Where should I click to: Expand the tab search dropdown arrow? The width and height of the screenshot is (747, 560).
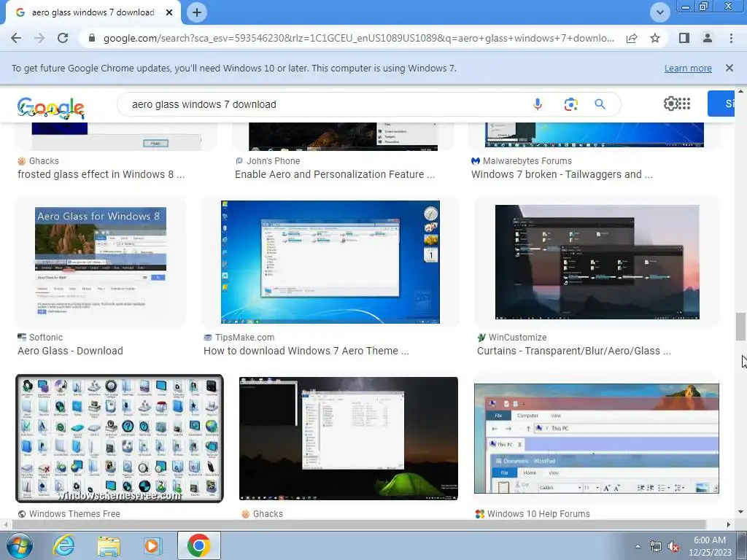[x=659, y=12]
